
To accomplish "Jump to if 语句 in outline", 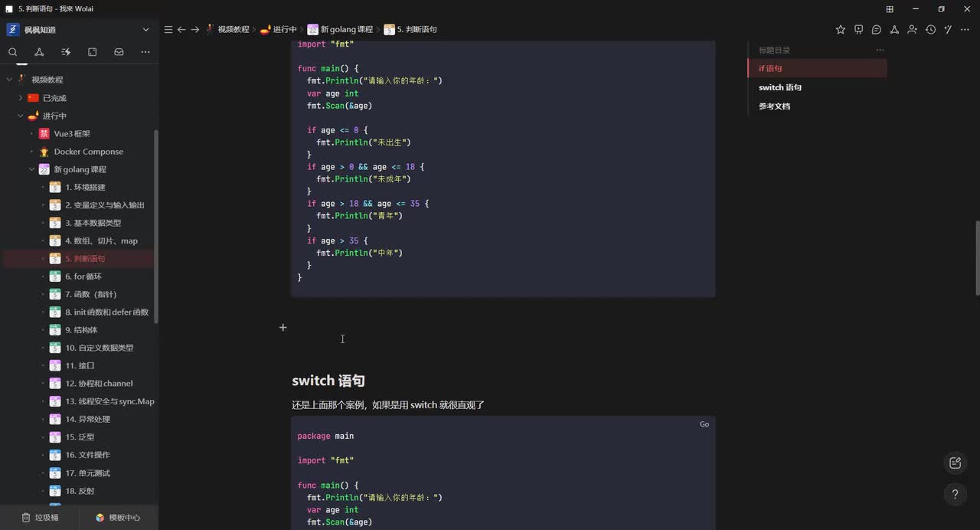I will pyautogui.click(x=817, y=68).
